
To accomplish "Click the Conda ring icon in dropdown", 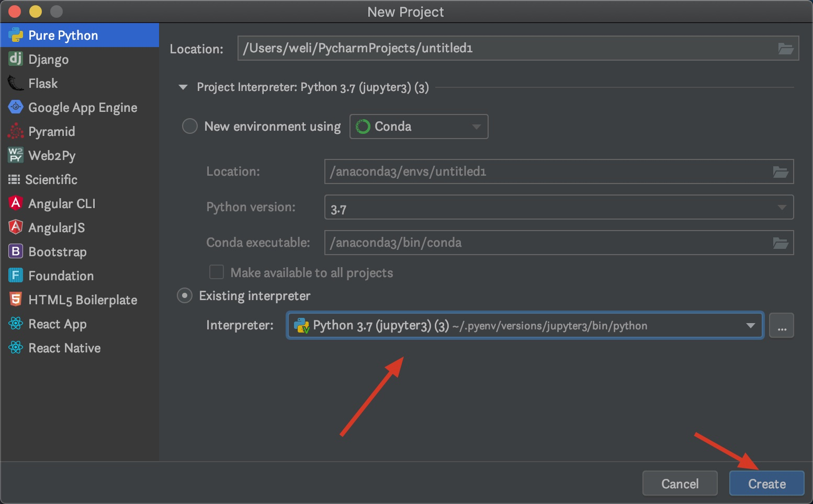I will 363,127.
